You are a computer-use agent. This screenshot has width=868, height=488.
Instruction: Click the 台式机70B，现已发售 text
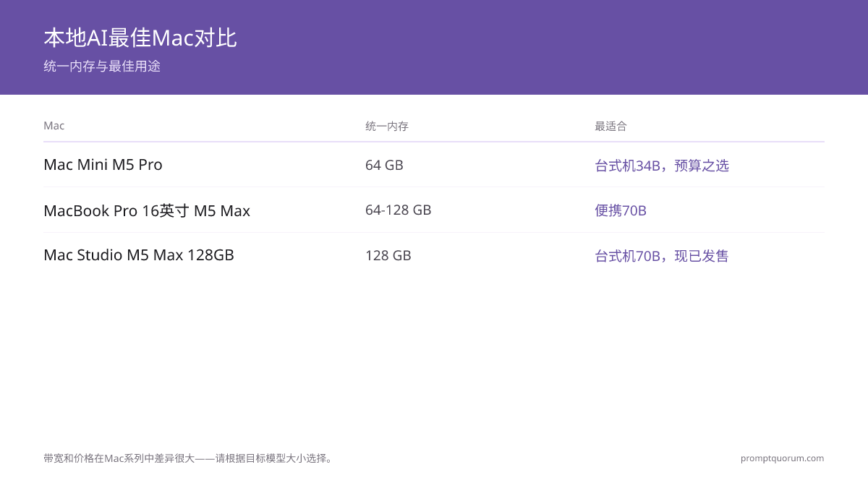[x=662, y=256]
